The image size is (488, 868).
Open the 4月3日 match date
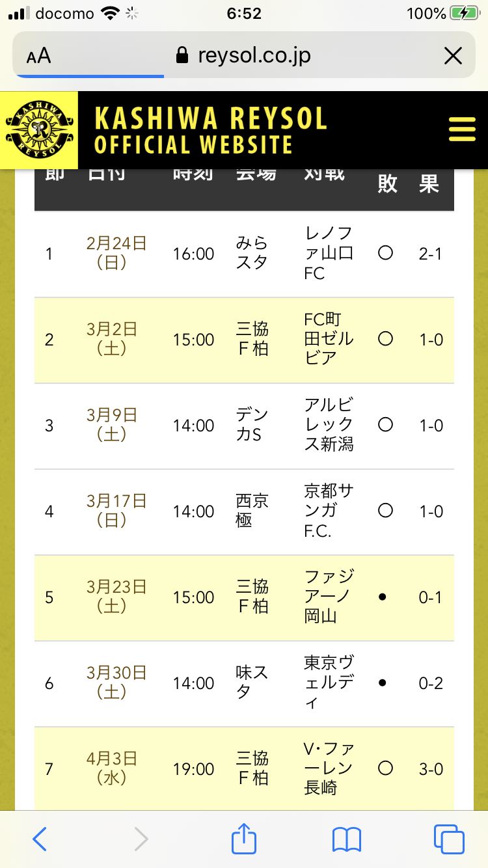tap(112, 768)
